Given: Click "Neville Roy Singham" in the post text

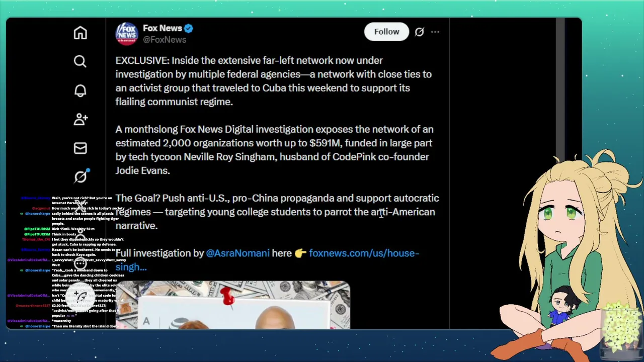Looking at the screenshot, I should (x=229, y=157).
